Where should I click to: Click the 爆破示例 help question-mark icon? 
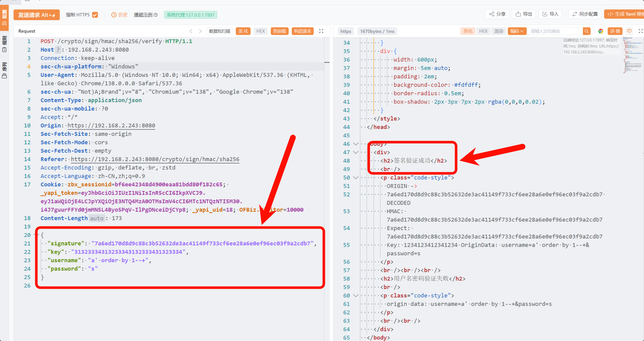(156, 15)
